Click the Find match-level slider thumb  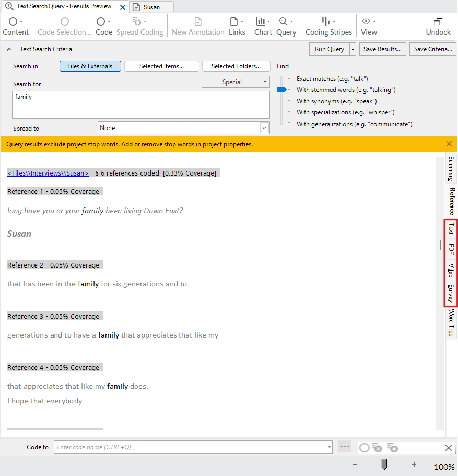point(281,89)
